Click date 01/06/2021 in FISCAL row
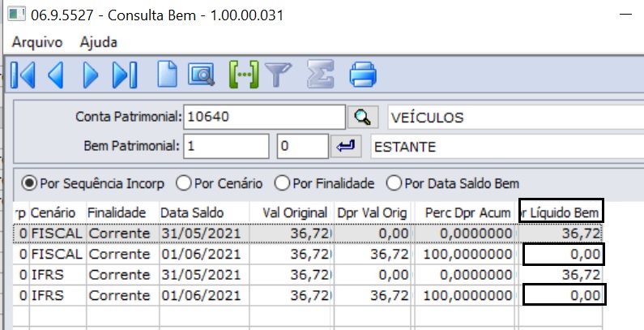This screenshot has width=644, height=330. (204, 255)
